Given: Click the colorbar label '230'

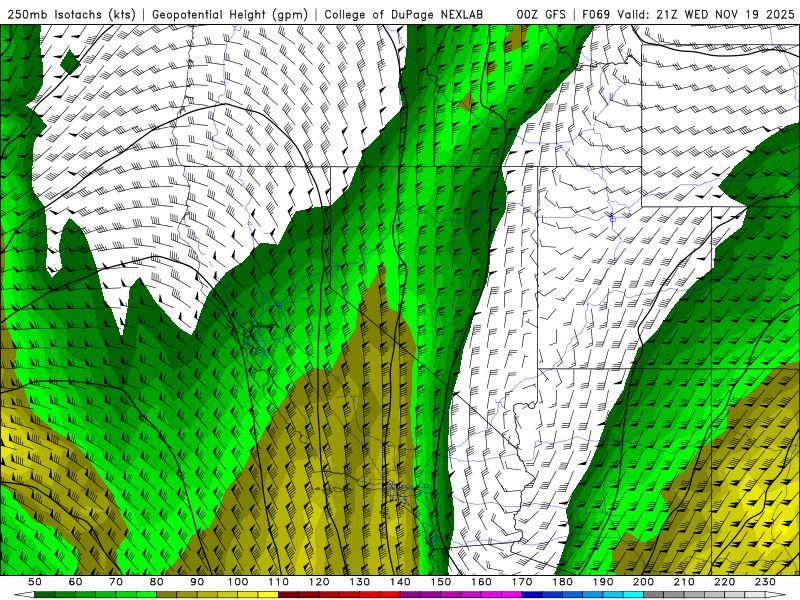Looking at the screenshot, I should [x=765, y=582].
